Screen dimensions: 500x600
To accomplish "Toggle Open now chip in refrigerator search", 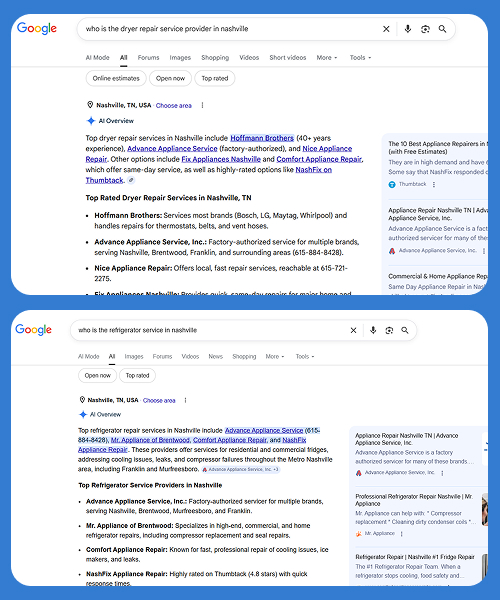I will pyautogui.click(x=98, y=376).
